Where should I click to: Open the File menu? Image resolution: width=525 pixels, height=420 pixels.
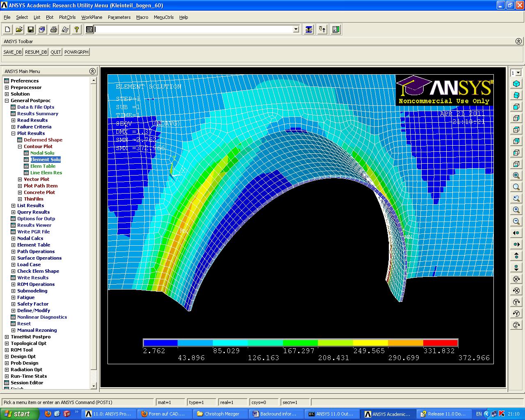pyautogui.click(x=7, y=17)
